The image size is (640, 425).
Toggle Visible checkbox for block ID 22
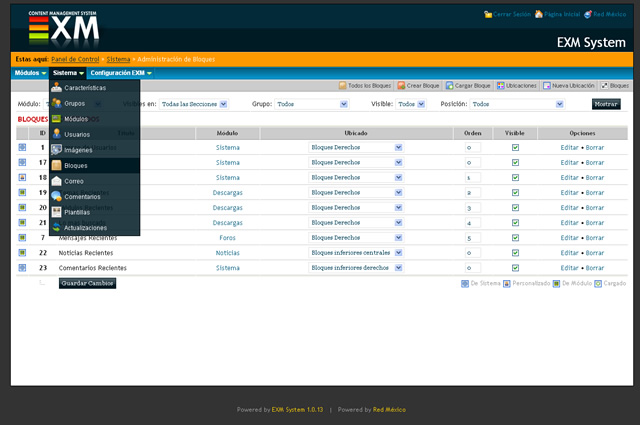click(515, 253)
